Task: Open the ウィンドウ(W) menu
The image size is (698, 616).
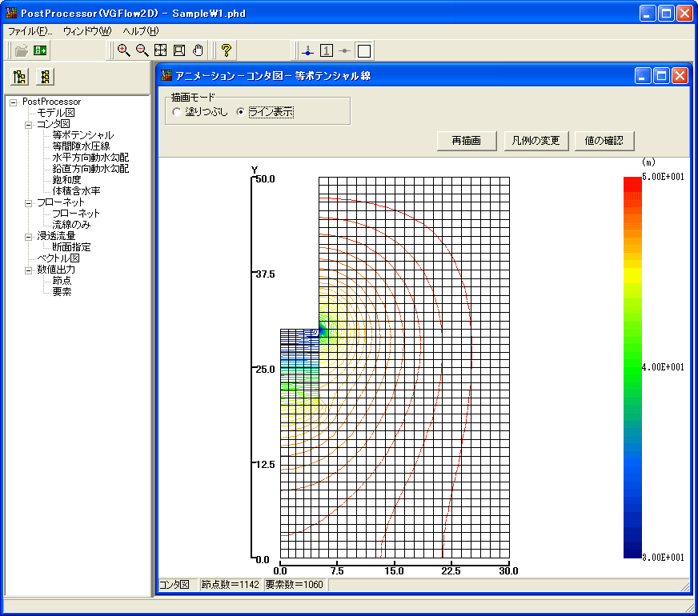Action: coord(86,31)
